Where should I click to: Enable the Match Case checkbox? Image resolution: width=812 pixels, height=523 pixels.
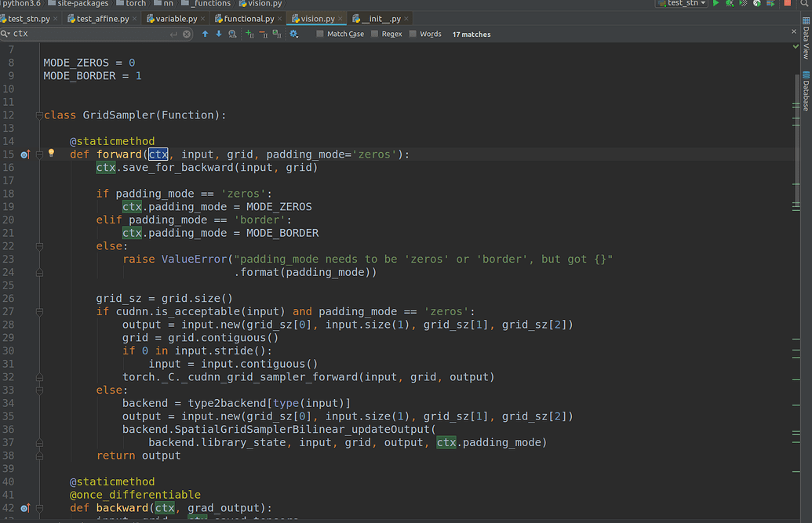click(320, 35)
